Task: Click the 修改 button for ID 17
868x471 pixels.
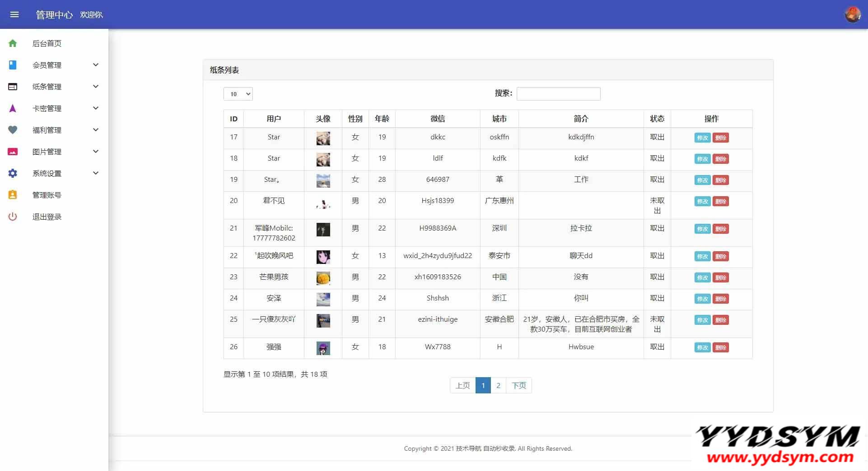Action: (702, 138)
